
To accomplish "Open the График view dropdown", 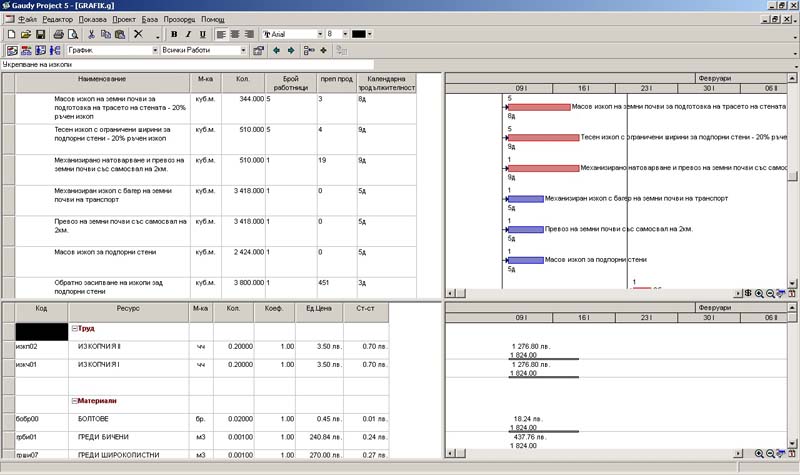I will [x=155, y=50].
